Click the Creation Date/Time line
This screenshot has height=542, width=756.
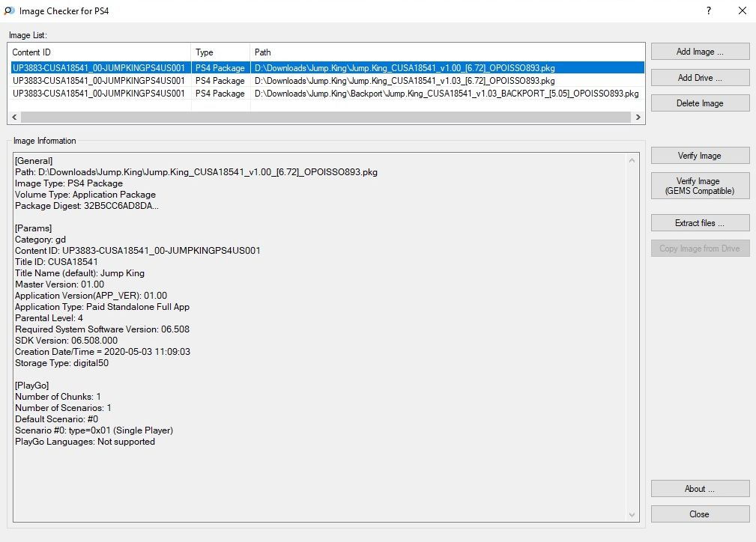coord(103,352)
